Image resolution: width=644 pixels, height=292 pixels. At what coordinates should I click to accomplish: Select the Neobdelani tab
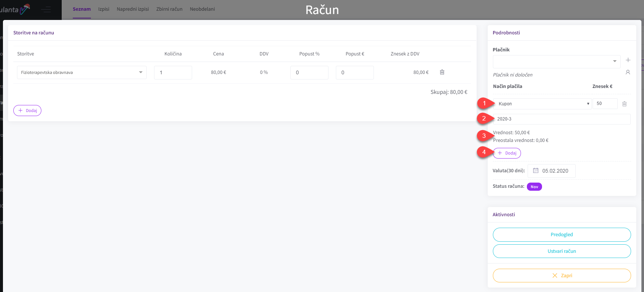coord(202,9)
